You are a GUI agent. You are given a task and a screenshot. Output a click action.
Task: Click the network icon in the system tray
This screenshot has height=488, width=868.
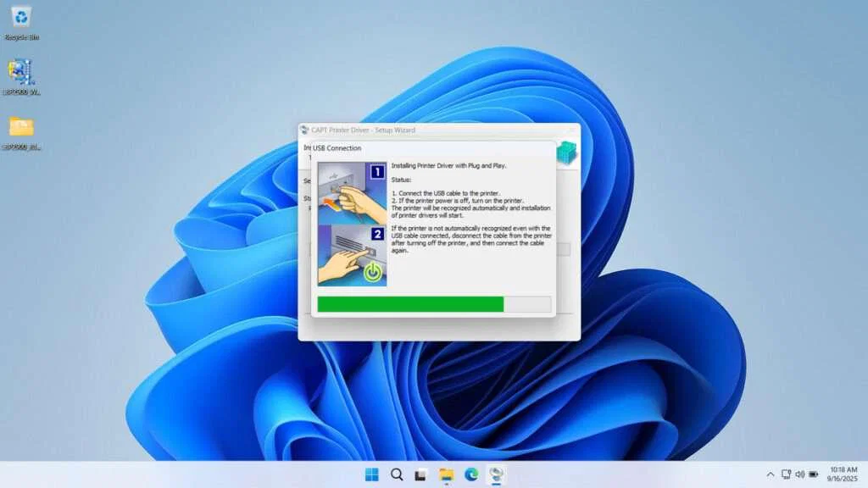[x=786, y=474]
